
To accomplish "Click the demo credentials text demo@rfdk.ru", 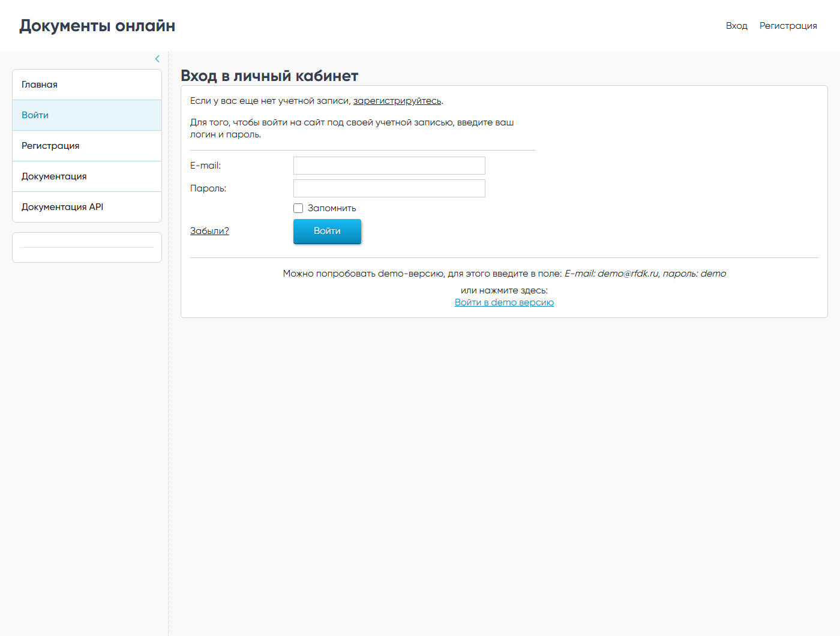I will 628,274.
